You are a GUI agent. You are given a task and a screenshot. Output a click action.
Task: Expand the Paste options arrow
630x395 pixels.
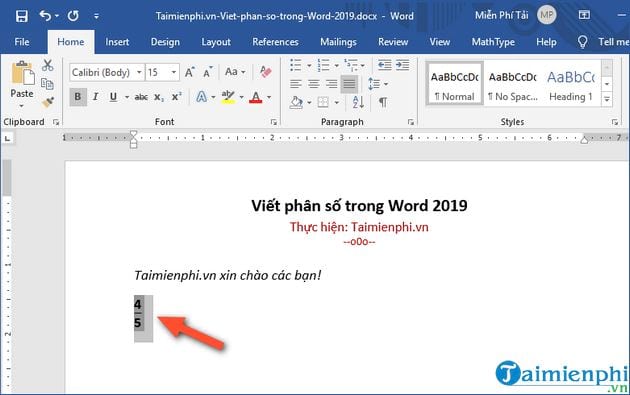coord(22,106)
